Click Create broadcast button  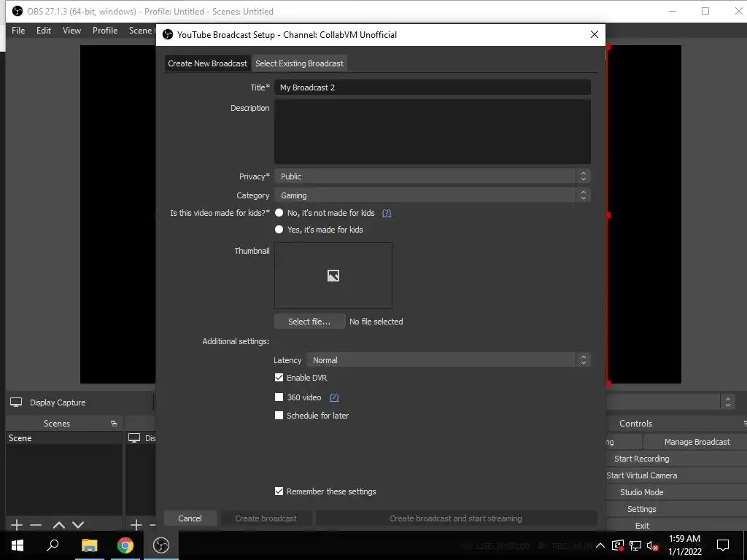266,518
